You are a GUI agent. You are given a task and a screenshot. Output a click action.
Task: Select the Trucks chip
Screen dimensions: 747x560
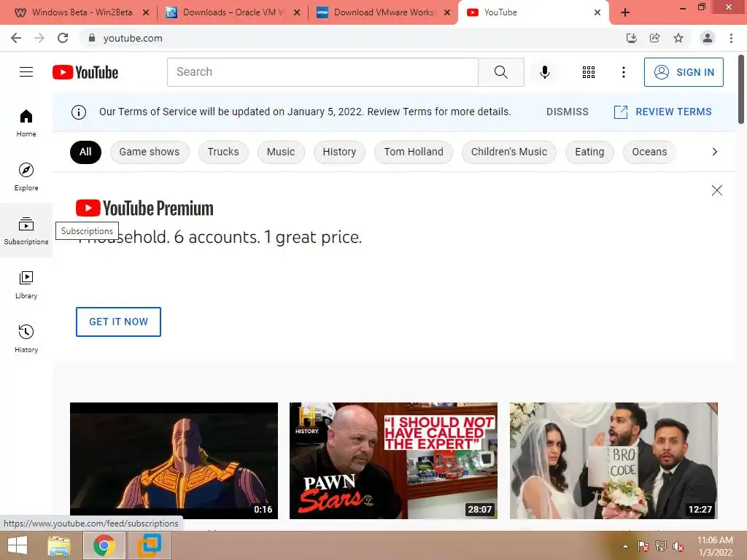pos(223,152)
